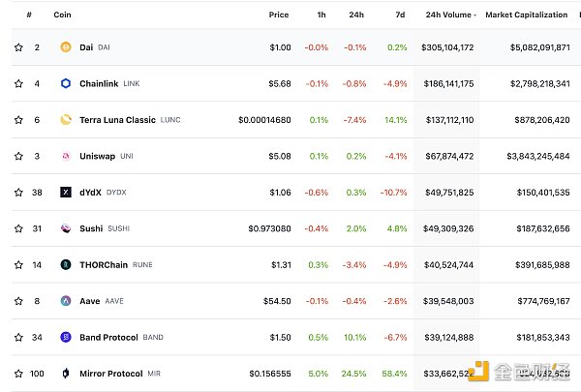Click the # rank column header
This screenshot has width=581, height=392.
click(x=29, y=15)
